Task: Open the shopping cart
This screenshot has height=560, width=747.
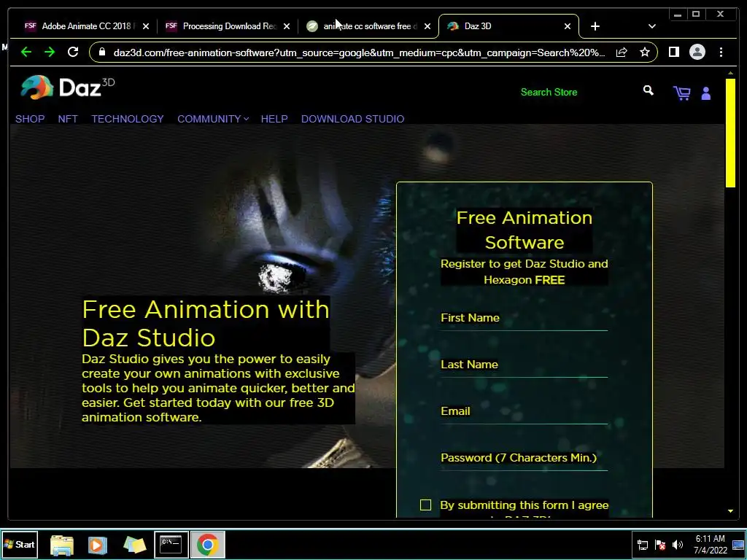Action: pyautogui.click(x=682, y=93)
